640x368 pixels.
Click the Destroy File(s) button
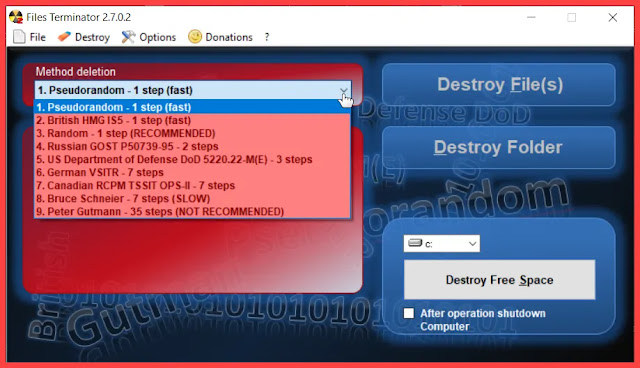click(x=499, y=84)
